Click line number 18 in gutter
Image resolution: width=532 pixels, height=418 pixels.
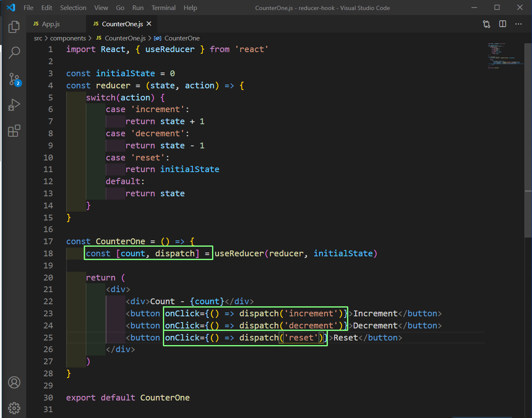click(48, 253)
